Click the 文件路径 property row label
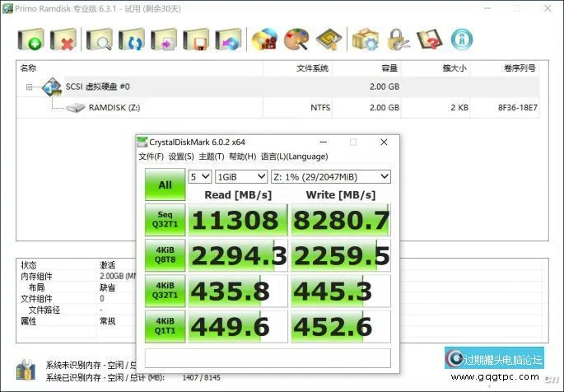 point(44,310)
